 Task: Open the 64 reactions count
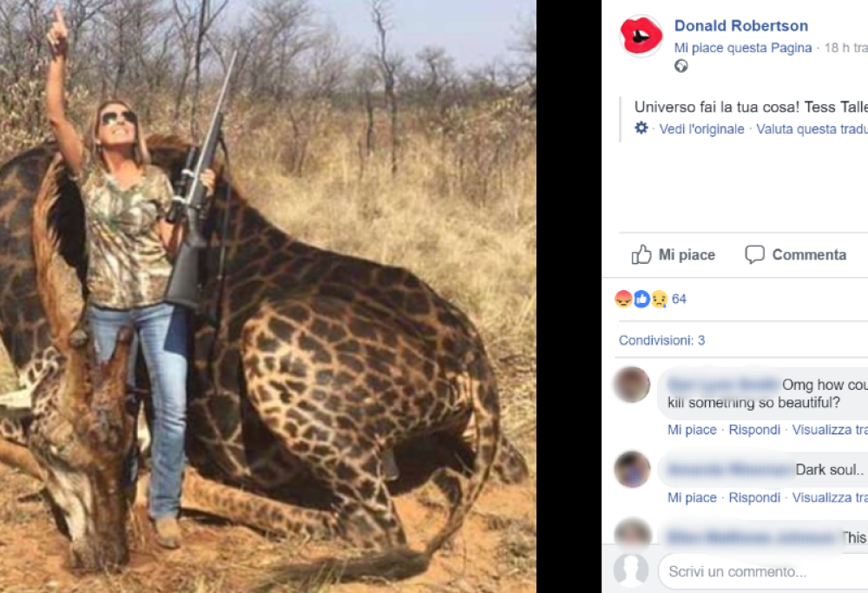point(679,299)
